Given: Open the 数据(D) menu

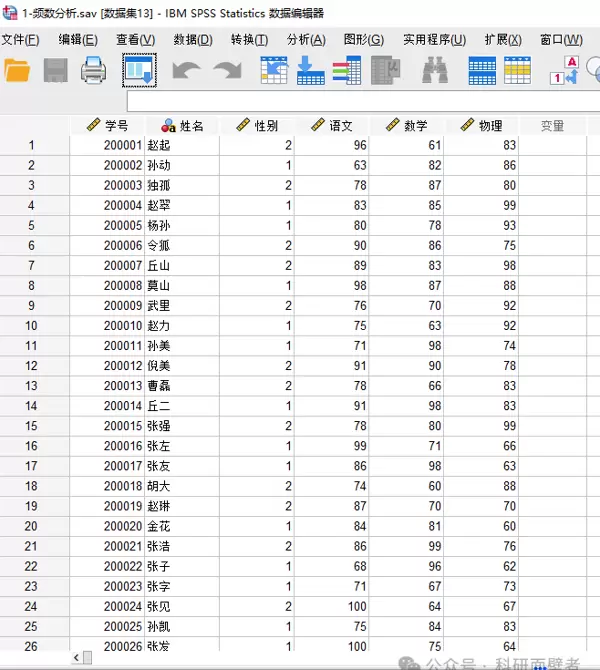Looking at the screenshot, I should click(x=193, y=40).
